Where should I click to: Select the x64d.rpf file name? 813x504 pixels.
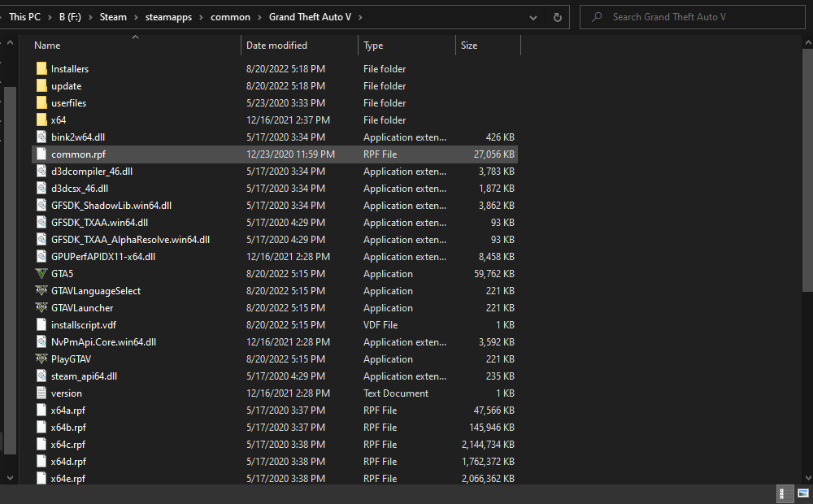pyautogui.click(x=68, y=462)
